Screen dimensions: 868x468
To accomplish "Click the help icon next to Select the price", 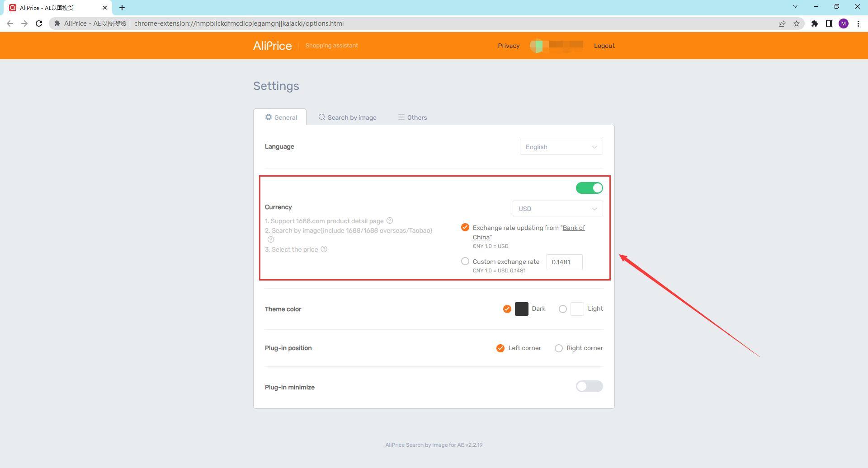I will (324, 249).
